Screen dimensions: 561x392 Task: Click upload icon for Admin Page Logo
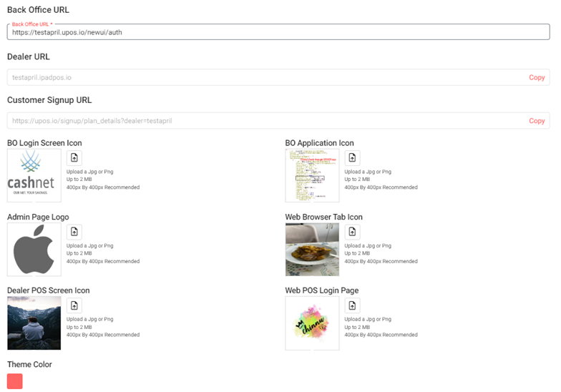[74, 232]
